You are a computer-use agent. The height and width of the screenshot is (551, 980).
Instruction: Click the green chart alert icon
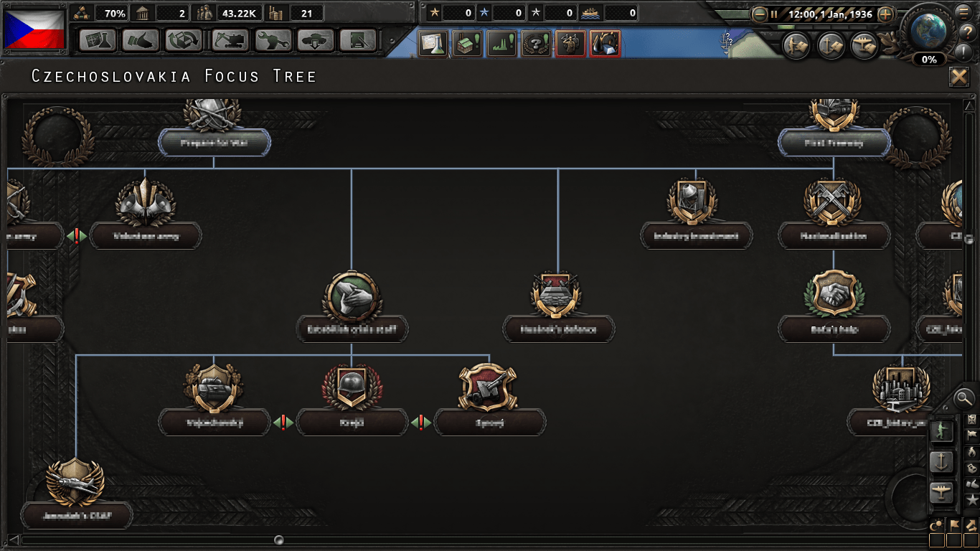[x=502, y=44]
